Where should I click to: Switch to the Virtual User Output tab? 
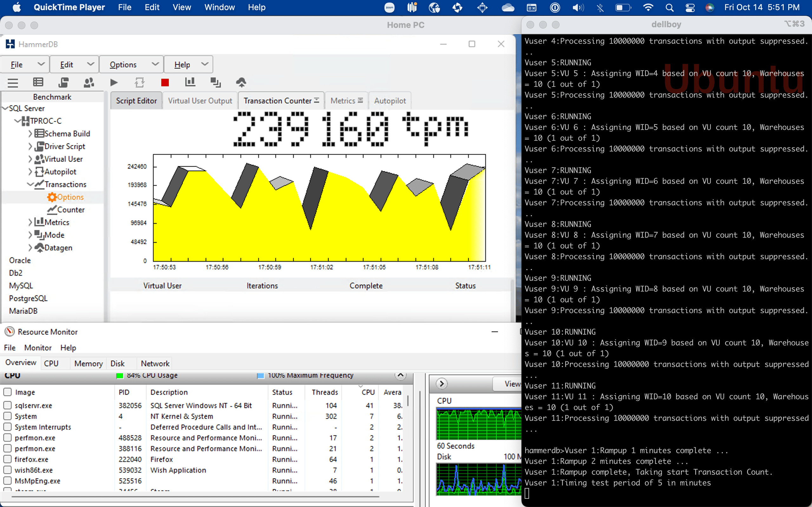(200, 101)
